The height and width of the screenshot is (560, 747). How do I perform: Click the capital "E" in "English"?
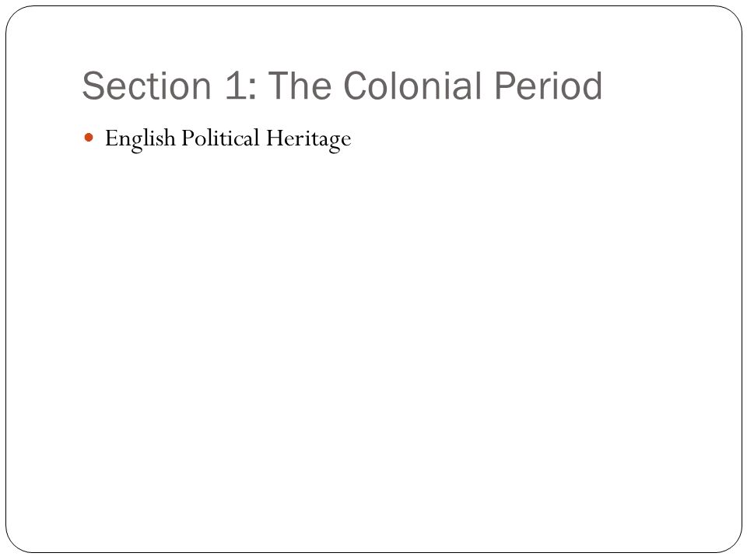click(x=111, y=138)
